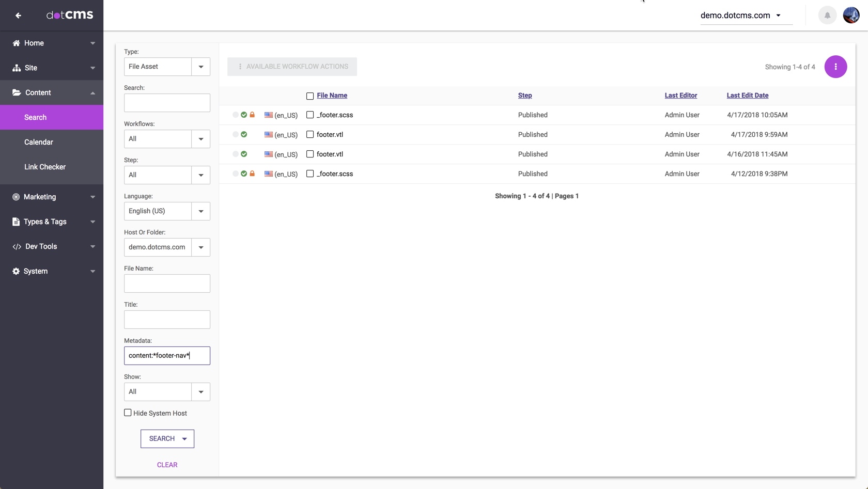868x489 pixels.
Task: Click the Dev Tools code icon
Action: click(x=17, y=247)
